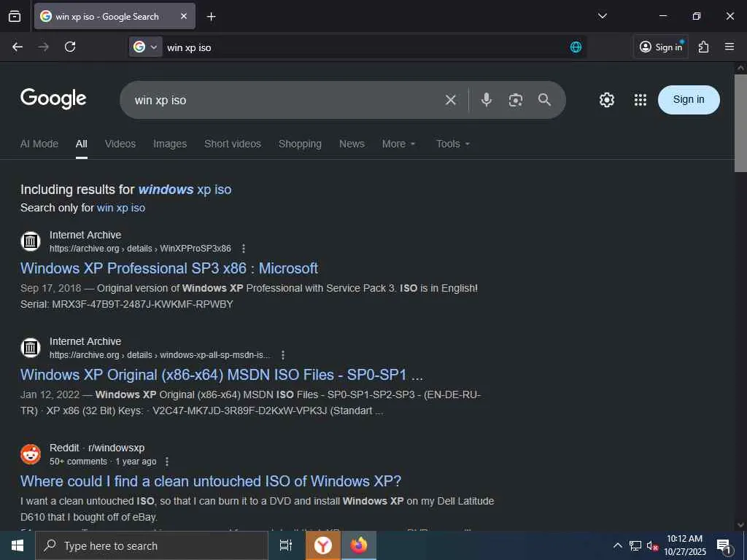Click the 'Reddit · r/windowsxp' source text
The image size is (747, 560).
(97, 448)
